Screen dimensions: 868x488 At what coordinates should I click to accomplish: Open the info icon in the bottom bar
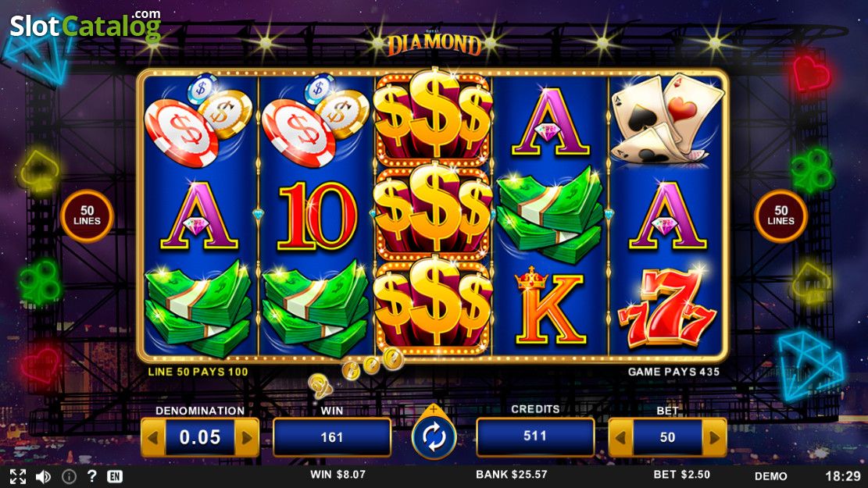coord(69,476)
